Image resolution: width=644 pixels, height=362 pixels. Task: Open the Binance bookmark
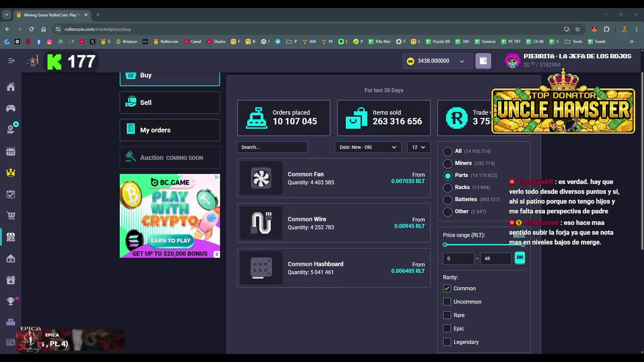point(126,42)
